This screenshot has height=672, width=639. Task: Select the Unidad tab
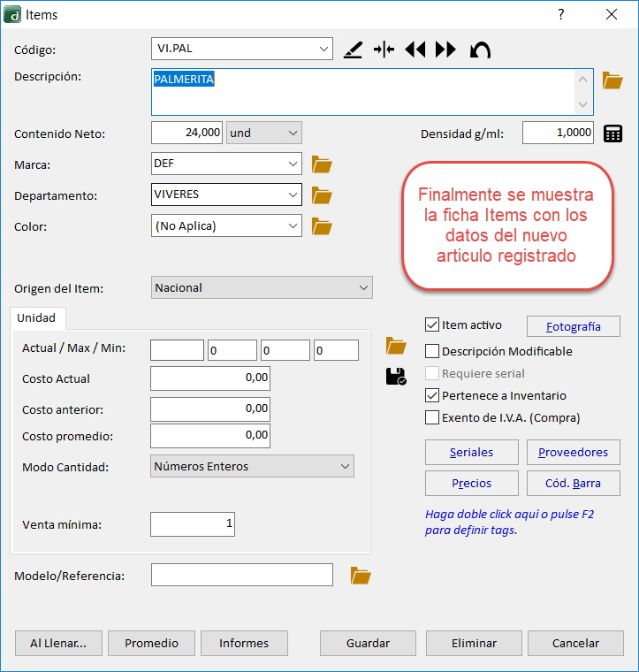pos(37,317)
